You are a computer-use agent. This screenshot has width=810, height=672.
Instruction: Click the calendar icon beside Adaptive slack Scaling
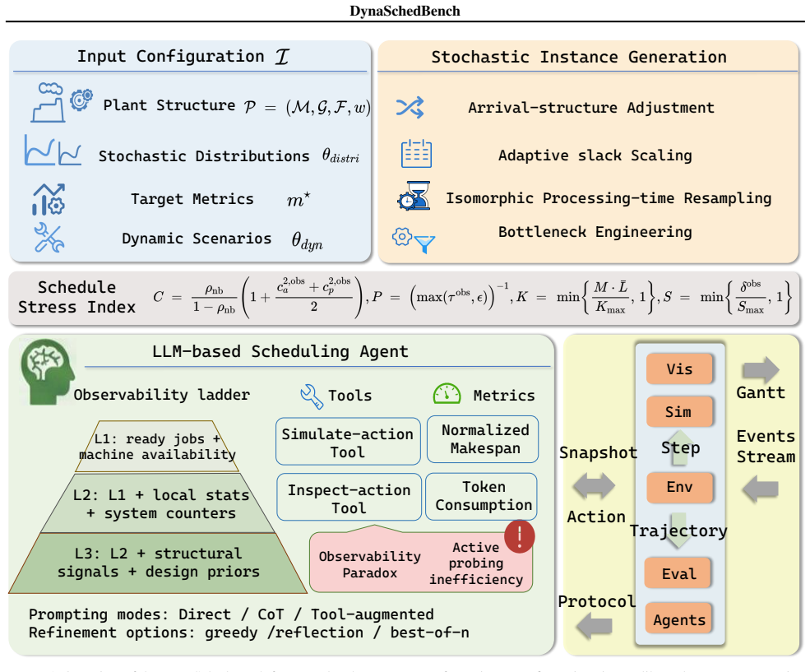tap(416, 154)
